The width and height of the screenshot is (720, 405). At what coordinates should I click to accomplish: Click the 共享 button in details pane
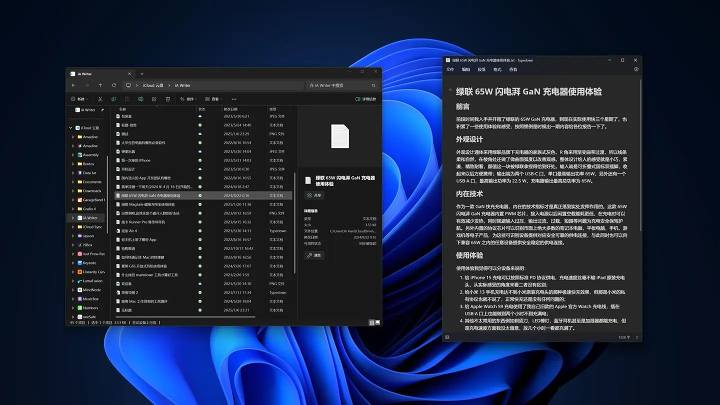pyautogui.click(x=315, y=195)
